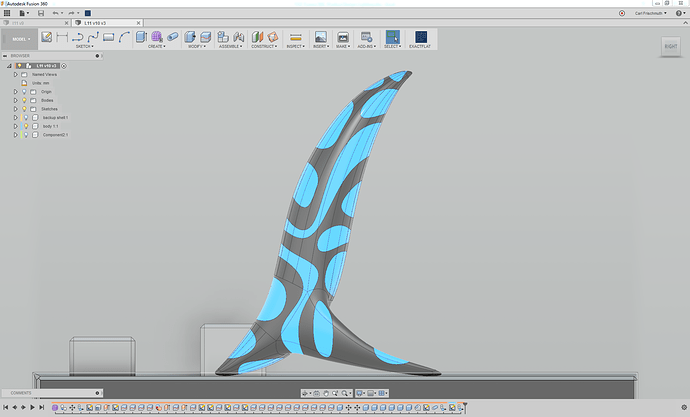Toggle visibility bulb of root L11 component
The image size is (690, 417).
[19, 66]
